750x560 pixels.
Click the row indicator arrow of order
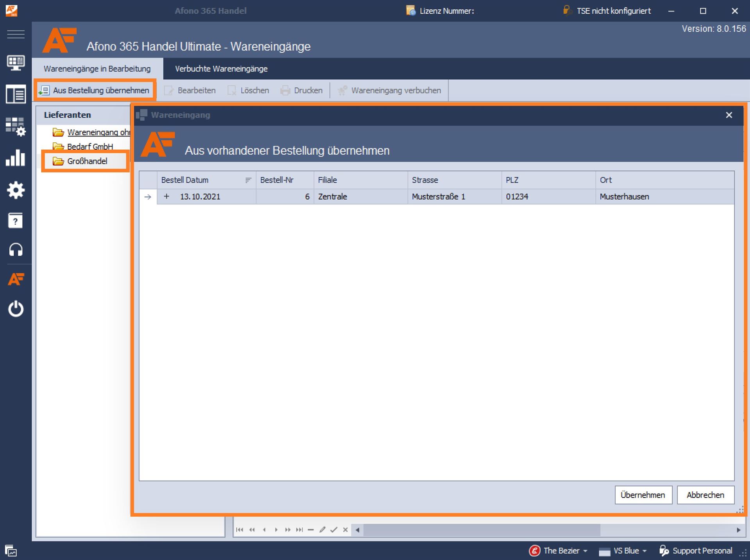pos(148,197)
